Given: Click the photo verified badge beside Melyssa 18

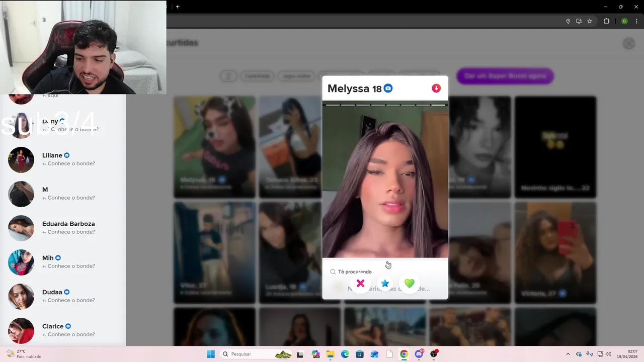Looking at the screenshot, I should 388,88.
